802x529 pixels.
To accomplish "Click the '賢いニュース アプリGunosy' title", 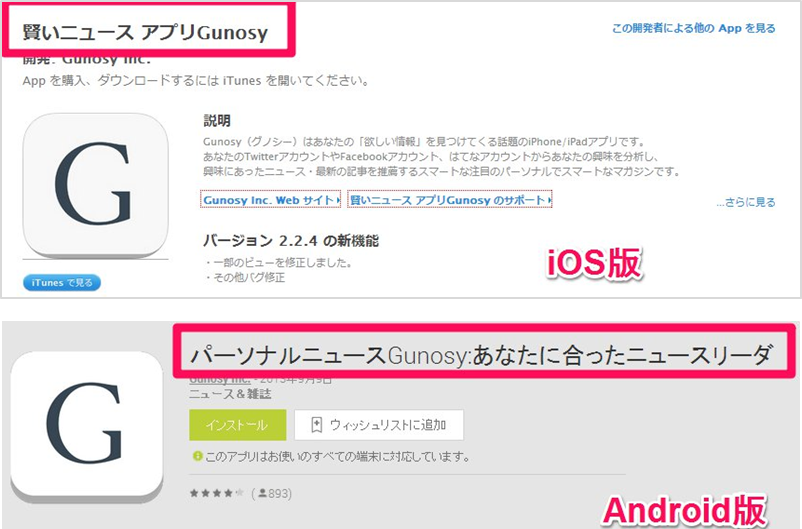I will (x=145, y=32).
